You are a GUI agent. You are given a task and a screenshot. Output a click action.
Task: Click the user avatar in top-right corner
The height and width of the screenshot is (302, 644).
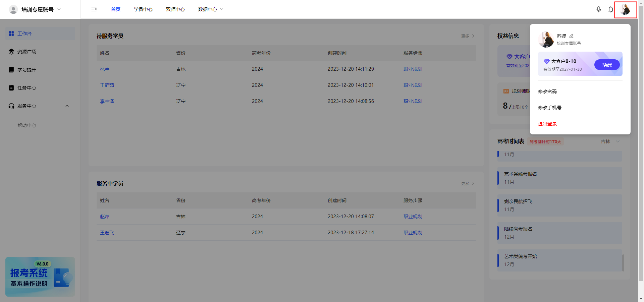[625, 9]
